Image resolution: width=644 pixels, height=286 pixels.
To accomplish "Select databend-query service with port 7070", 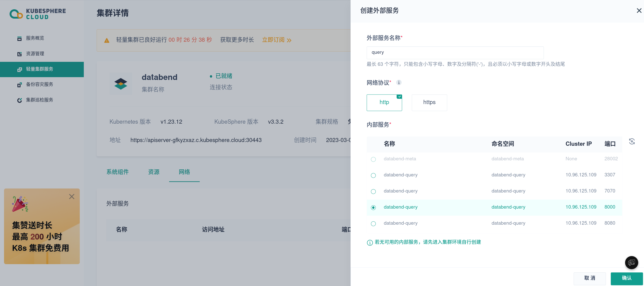I will [373, 192].
